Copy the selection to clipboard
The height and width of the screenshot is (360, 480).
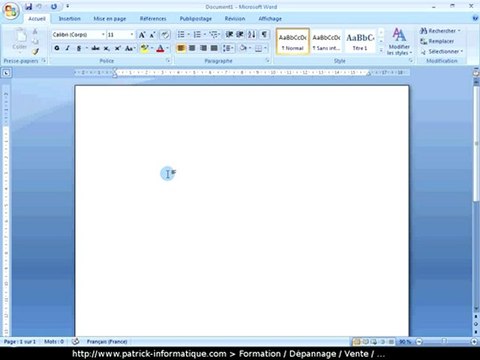tap(35, 42)
